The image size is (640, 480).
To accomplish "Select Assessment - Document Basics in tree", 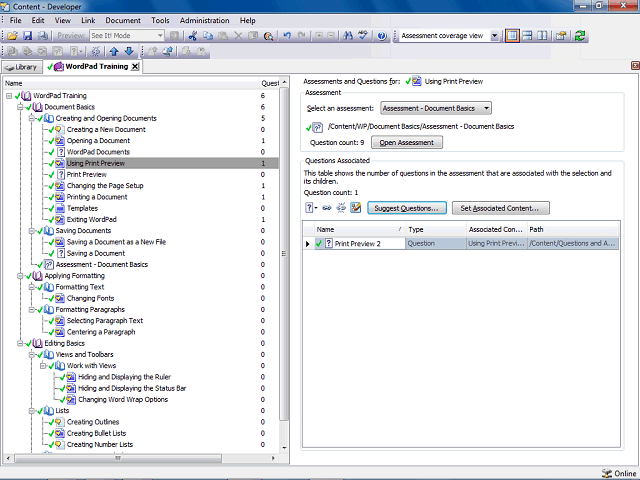I will (x=102, y=264).
